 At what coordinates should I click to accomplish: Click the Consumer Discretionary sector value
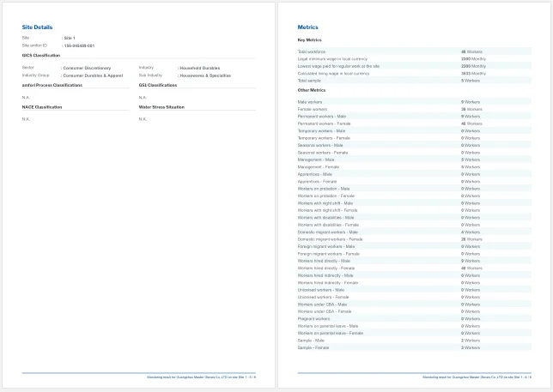click(x=87, y=68)
